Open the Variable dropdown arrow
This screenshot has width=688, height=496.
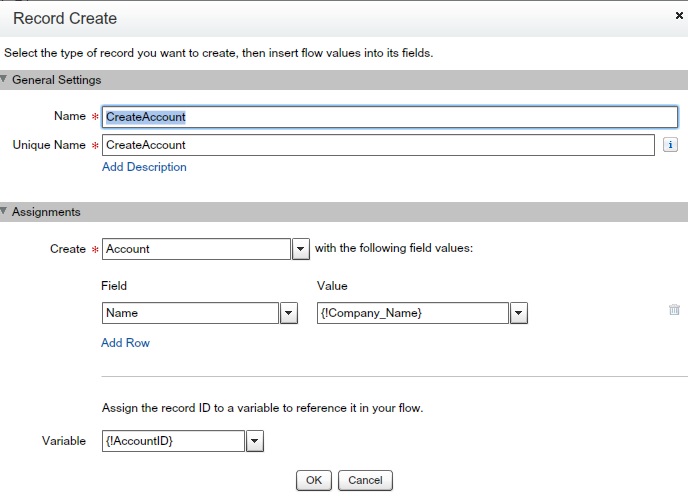tap(254, 441)
